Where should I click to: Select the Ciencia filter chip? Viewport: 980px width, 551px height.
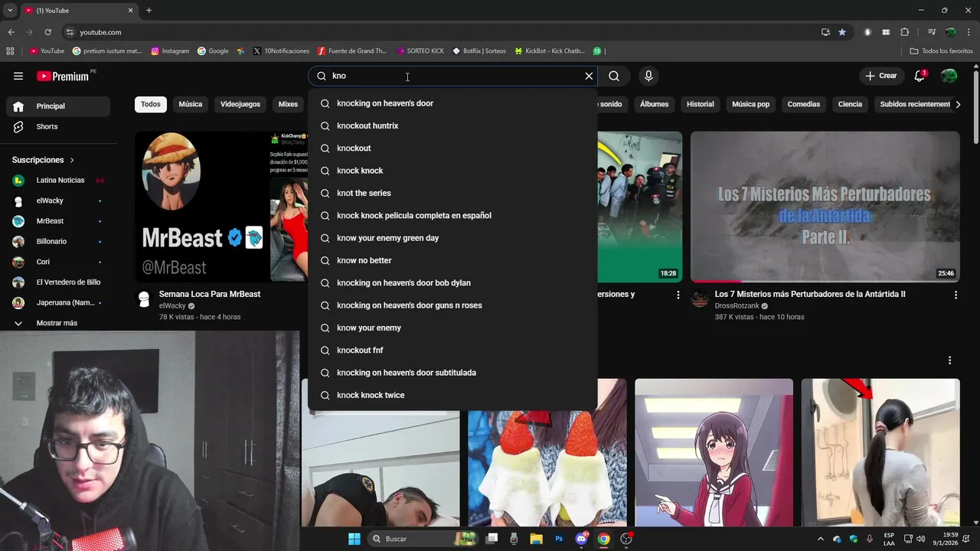[850, 104]
